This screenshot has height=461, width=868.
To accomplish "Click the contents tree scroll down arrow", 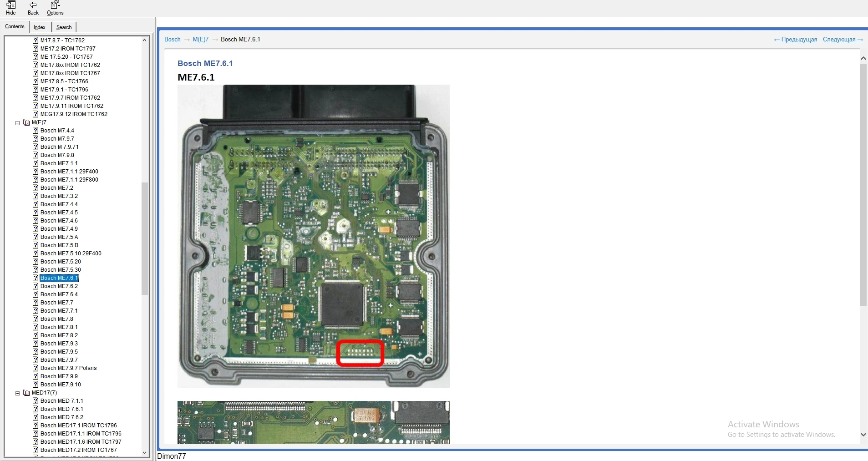I will click(145, 452).
